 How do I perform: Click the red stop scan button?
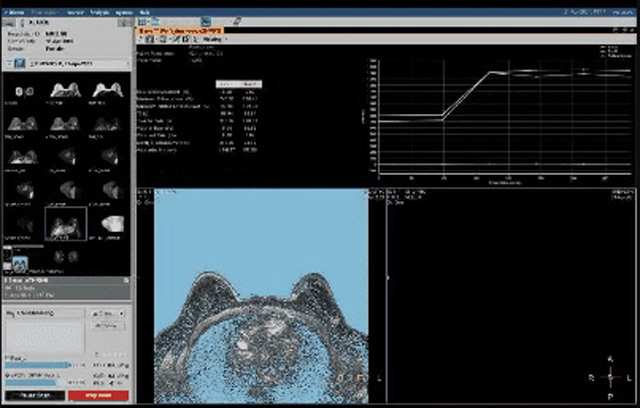[100, 396]
